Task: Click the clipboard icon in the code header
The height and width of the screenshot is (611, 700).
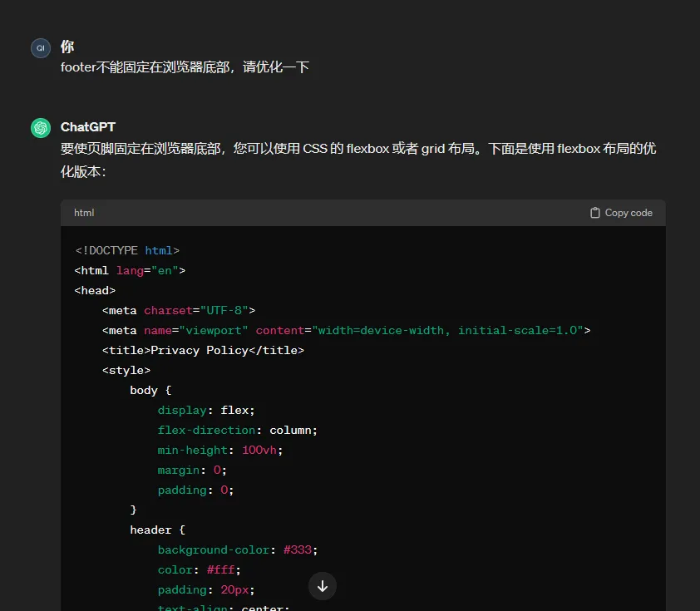Action: click(x=594, y=213)
